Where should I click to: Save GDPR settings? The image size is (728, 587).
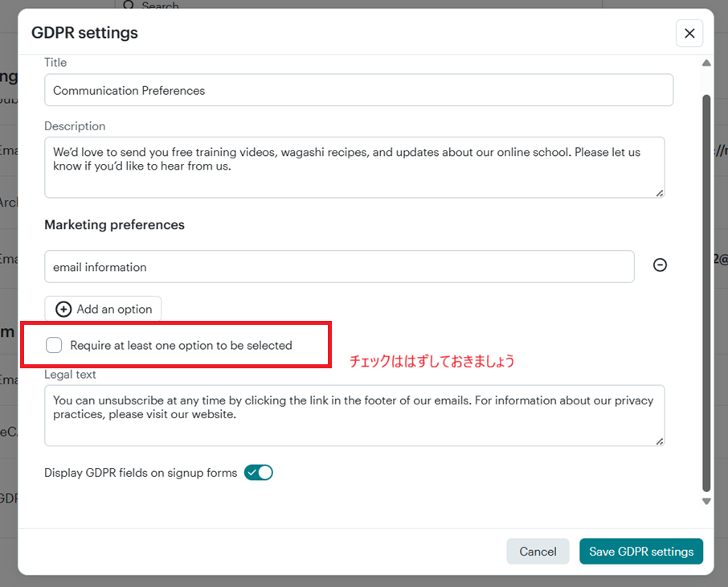point(641,552)
